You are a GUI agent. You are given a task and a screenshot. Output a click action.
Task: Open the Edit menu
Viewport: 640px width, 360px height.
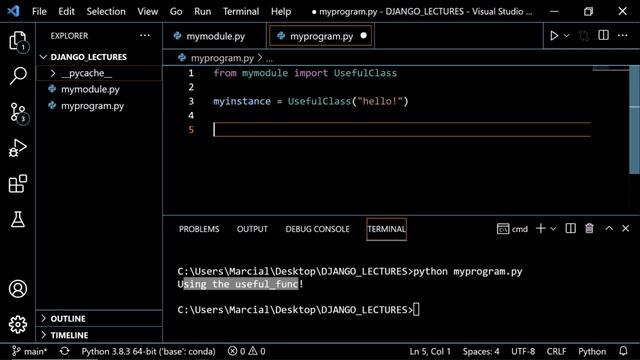tap(66, 11)
